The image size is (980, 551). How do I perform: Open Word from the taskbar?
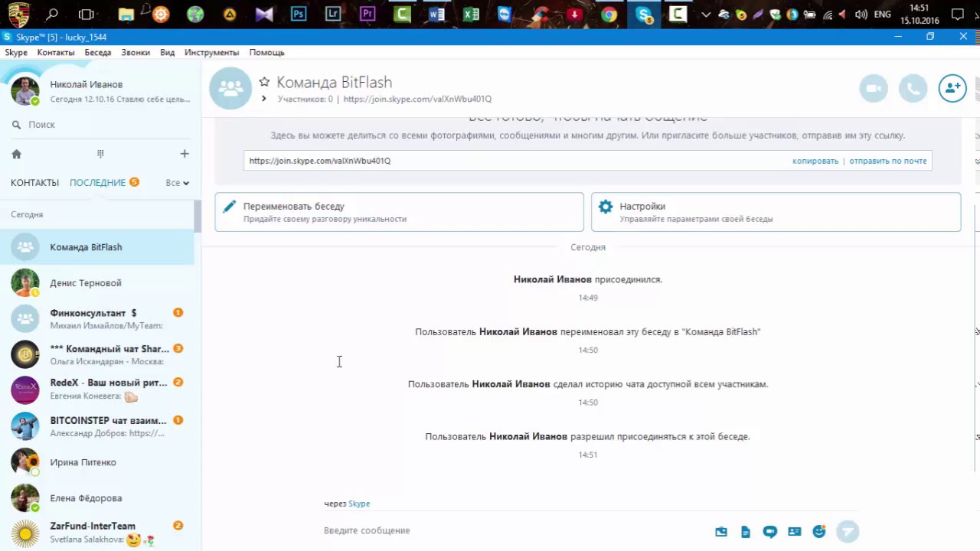[x=436, y=14]
